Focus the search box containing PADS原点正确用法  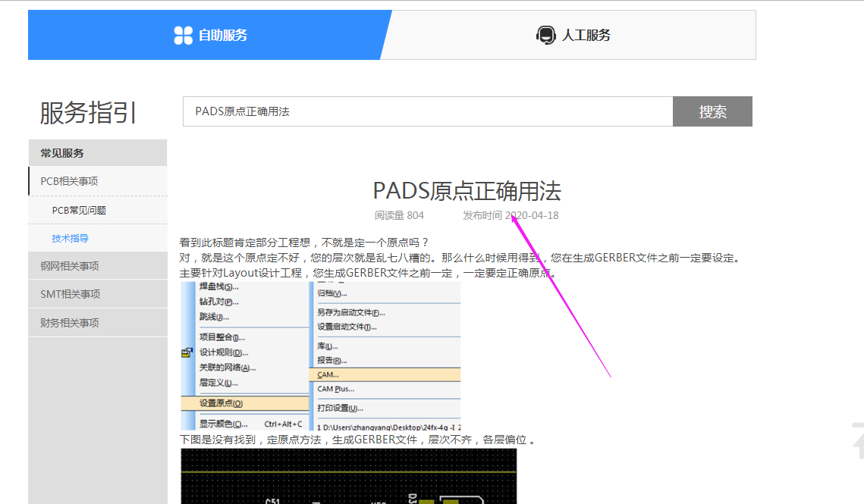[427, 111]
